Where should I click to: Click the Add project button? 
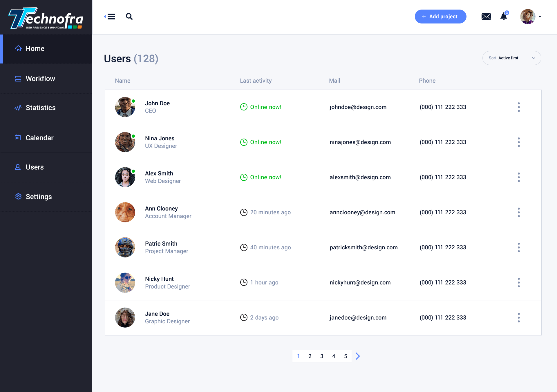point(440,17)
